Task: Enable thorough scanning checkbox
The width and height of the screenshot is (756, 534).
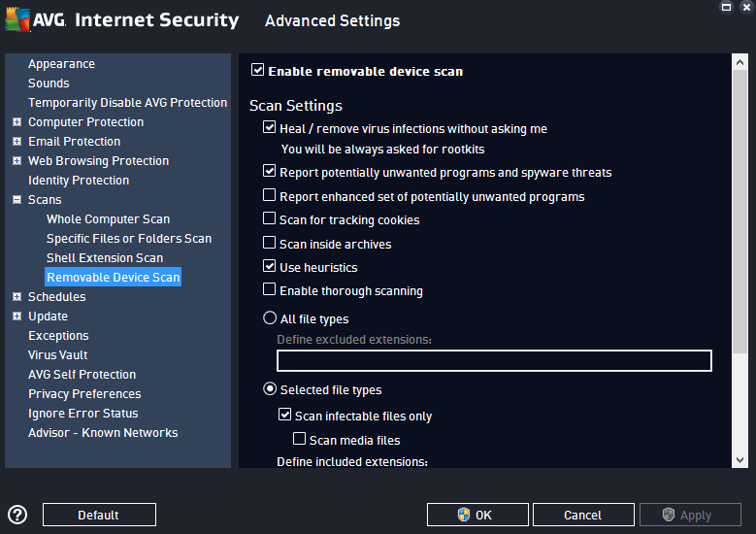Action: (269, 289)
